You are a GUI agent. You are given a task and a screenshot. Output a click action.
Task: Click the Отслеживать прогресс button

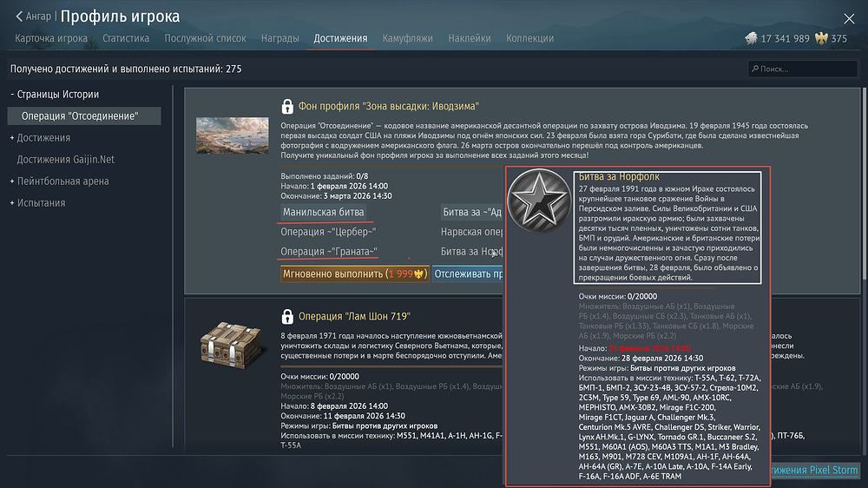469,274
